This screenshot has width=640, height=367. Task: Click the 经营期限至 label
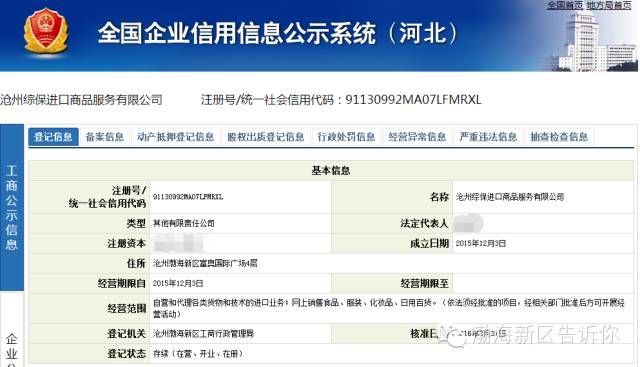point(424,283)
